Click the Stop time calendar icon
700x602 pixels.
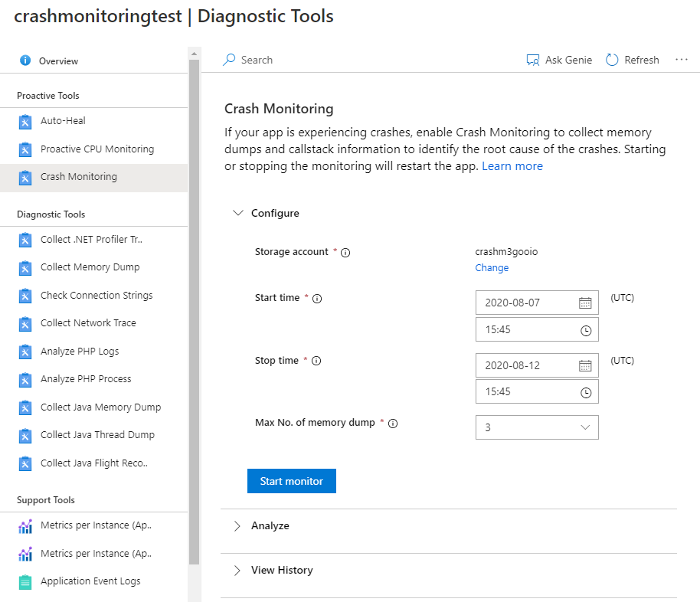point(585,365)
